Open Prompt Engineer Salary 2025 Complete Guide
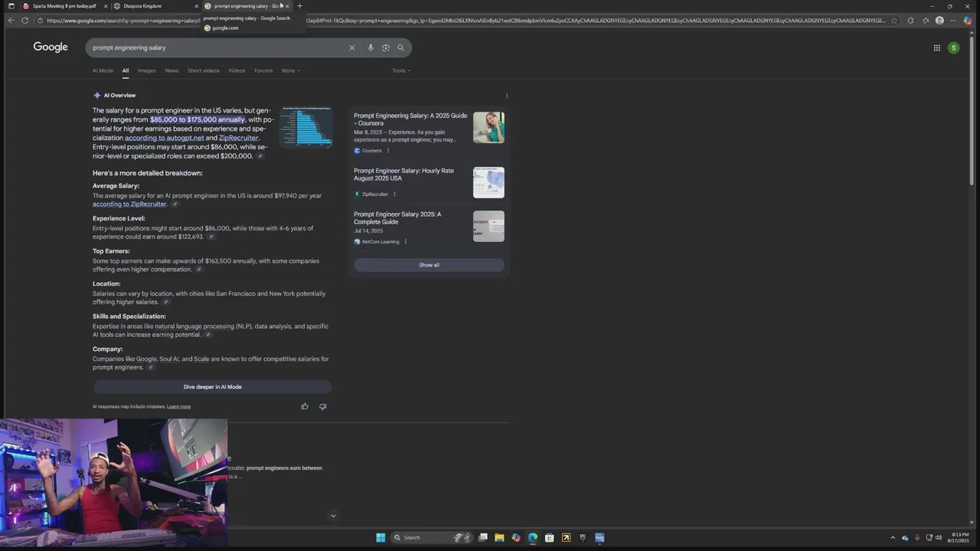980x551 pixels. coord(397,218)
